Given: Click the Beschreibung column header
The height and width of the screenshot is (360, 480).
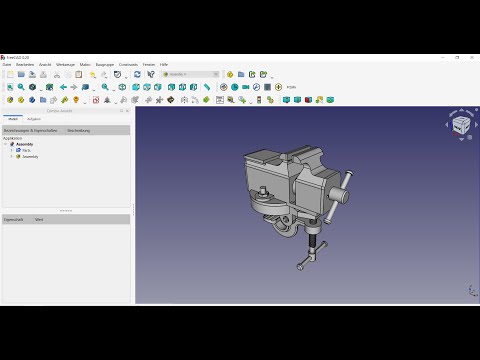Looking at the screenshot, I should [98, 130].
